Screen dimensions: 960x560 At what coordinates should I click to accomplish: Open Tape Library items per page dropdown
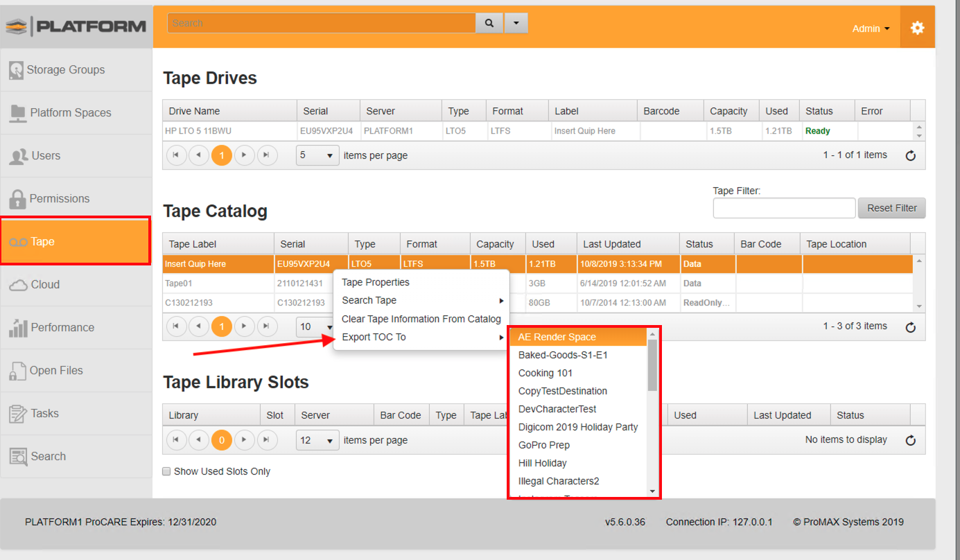pyautogui.click(x=317, y=440)
